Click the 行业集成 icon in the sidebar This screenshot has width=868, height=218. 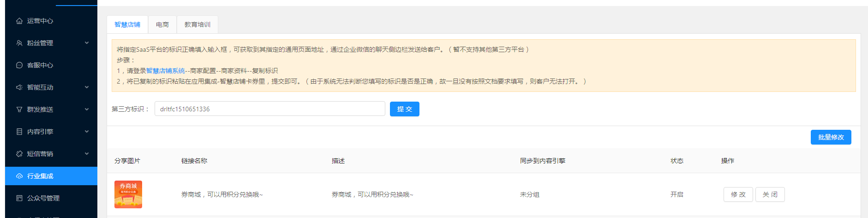tap(19, 176)
